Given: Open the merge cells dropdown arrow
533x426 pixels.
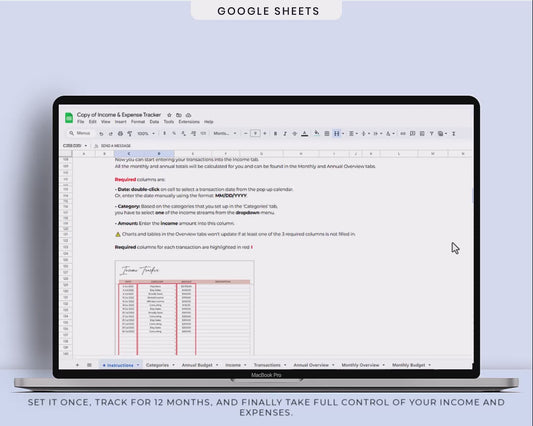Looking at the screenshot, I should tap(343, 134).
